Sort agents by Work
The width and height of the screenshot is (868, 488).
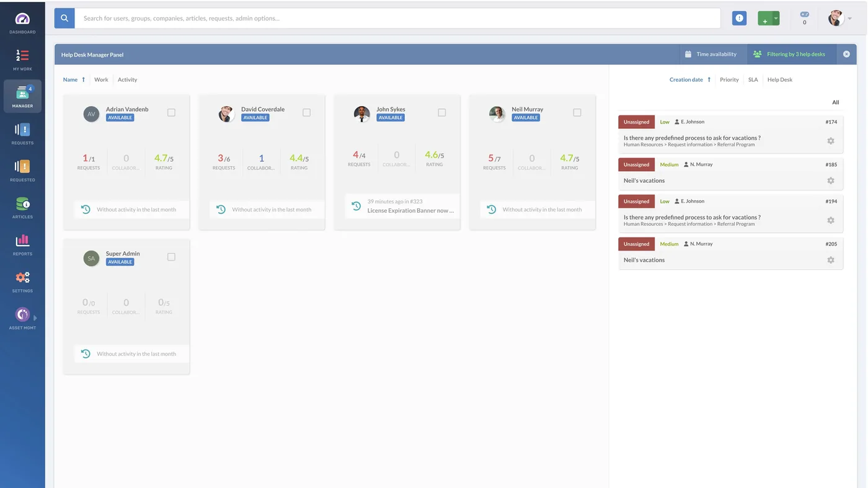(101, 79)
